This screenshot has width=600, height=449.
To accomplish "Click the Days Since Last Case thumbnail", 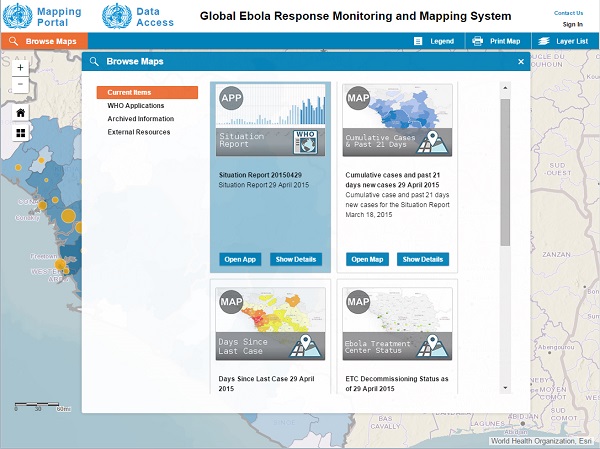I will (x=270, y=325).
